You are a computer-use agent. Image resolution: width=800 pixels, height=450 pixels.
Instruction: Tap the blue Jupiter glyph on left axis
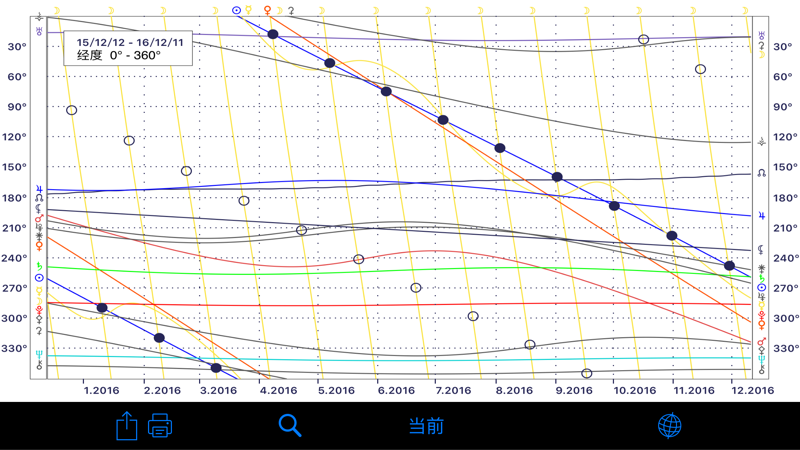pyautogui.click(x=39, y=187)
